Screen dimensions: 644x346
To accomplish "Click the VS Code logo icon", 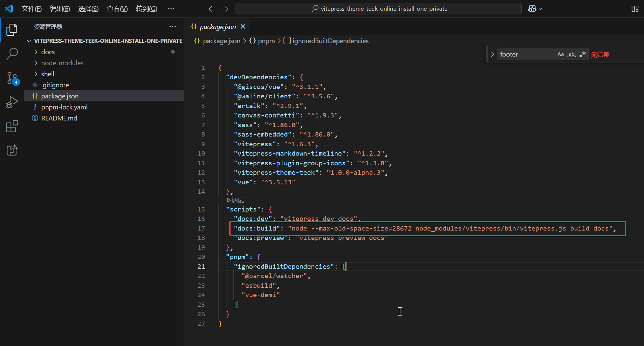I will [9, 9].
